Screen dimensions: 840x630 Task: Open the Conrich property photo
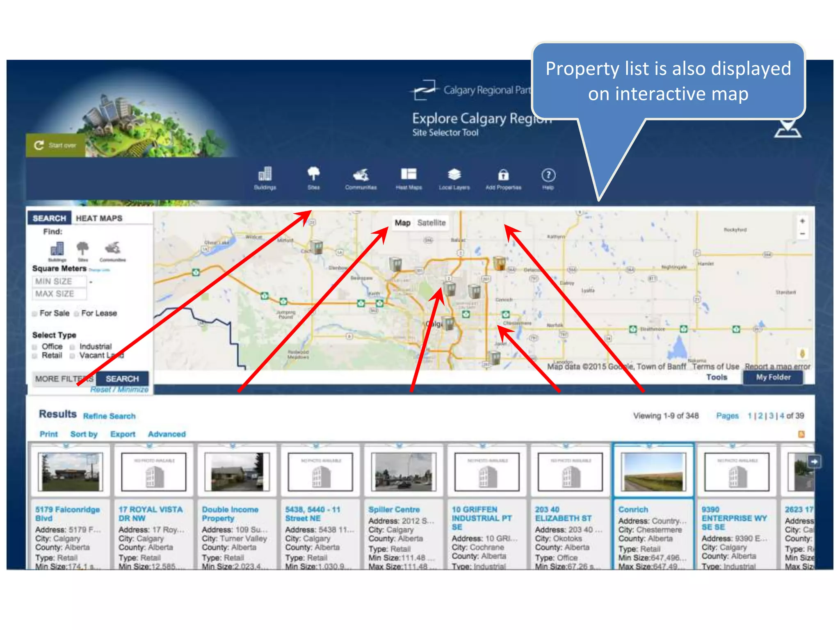(653, 472)
